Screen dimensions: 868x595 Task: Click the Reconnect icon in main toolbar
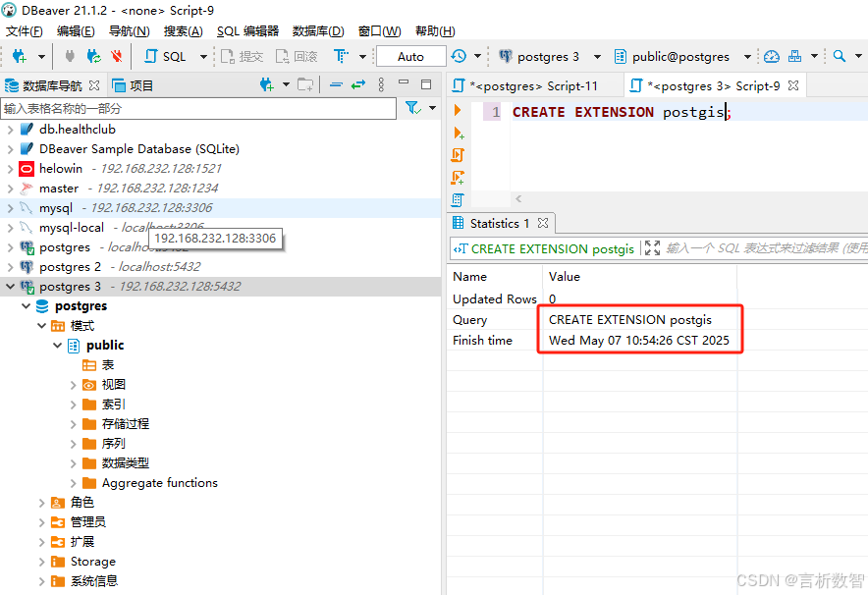[x=93, y=56]
